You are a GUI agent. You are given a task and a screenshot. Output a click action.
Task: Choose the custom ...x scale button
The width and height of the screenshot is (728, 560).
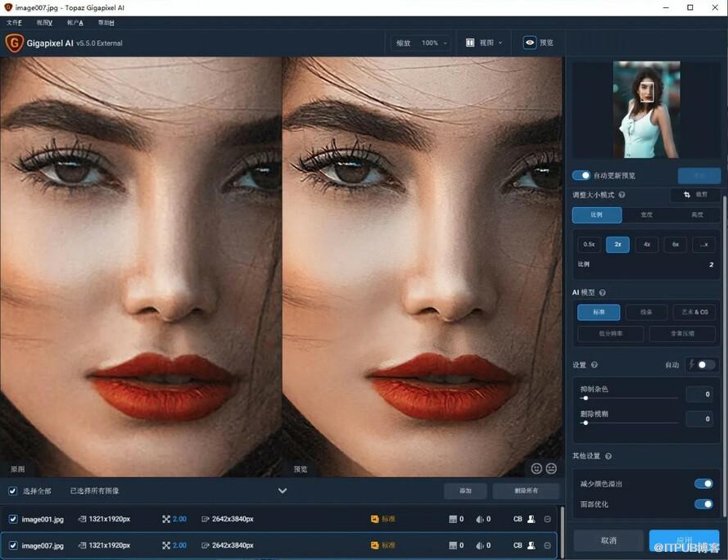click(704, 245)
